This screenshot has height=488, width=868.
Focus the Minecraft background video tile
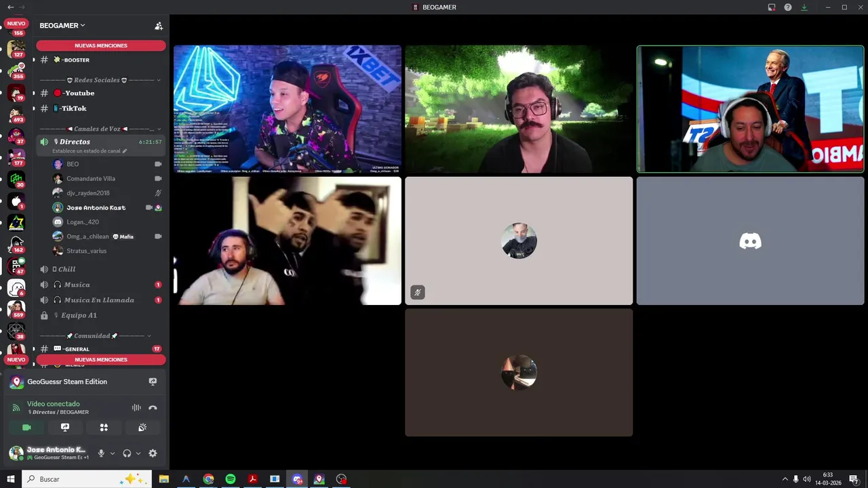(519, 109)
